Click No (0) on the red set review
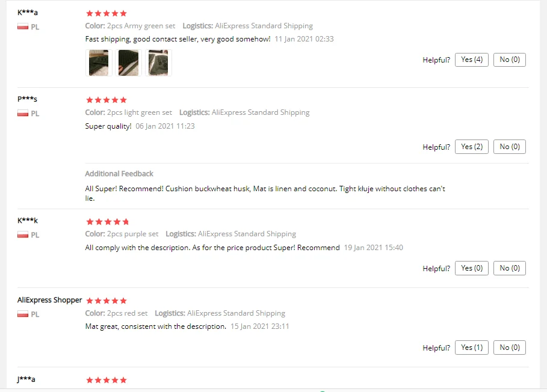Viewport: 547px width, 392px height. click(x=510, y=348)
